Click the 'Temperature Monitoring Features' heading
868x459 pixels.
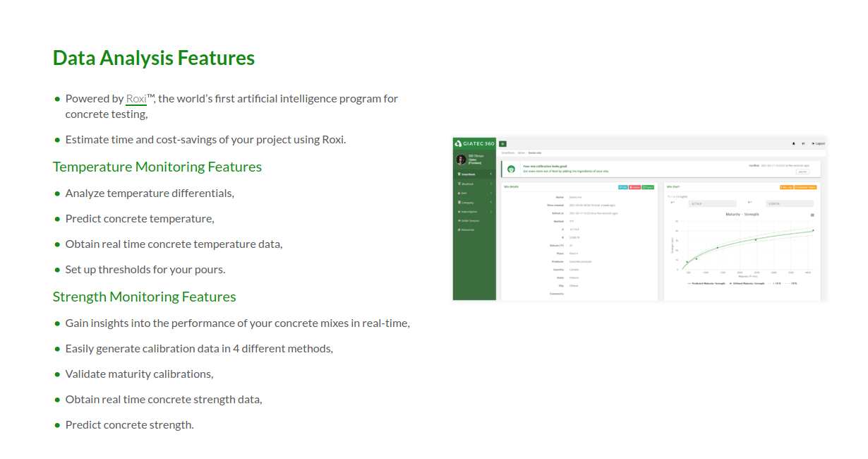pyautogui.click(x=157, y=167)
